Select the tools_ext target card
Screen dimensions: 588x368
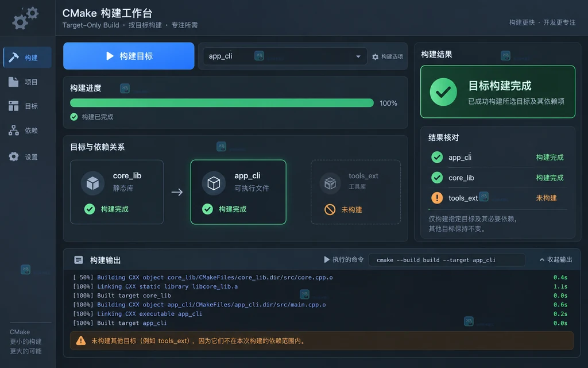click(x=355, y=192)
